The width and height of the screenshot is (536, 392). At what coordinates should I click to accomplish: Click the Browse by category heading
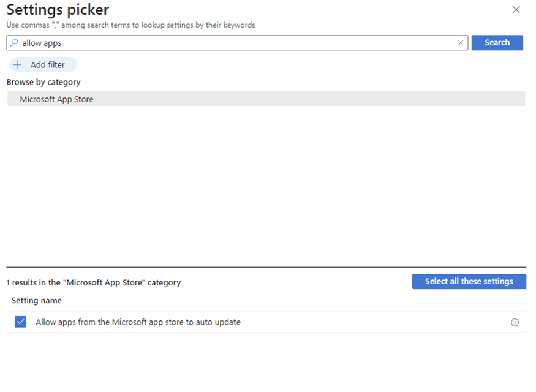[x=43, y=82]
